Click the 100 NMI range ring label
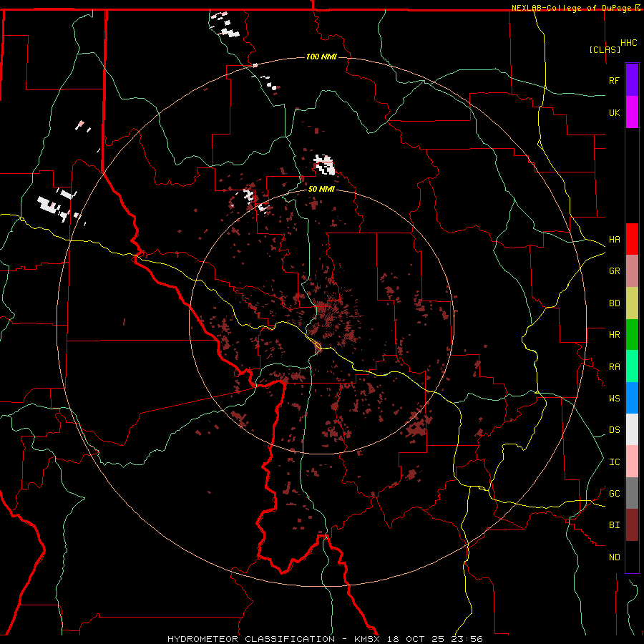644x644 pixels. (x=321, y=57)
